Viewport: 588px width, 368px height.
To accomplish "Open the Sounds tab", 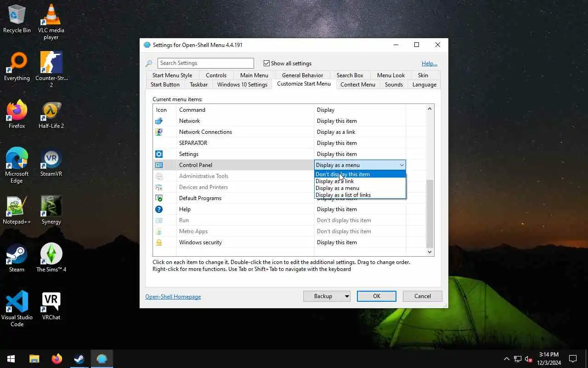I will 394,85.
